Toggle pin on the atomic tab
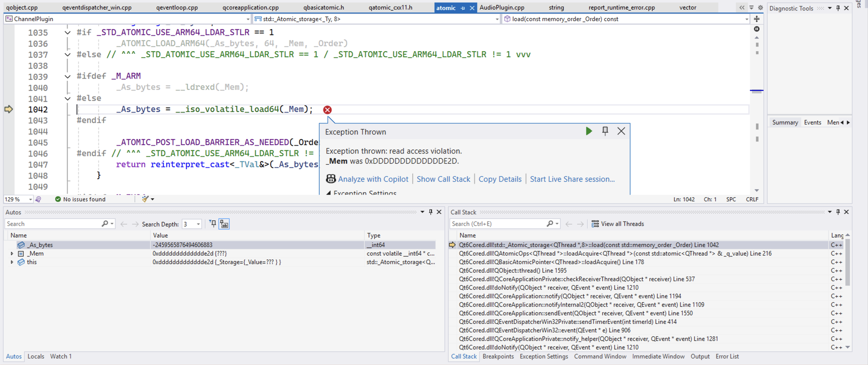This screenshot has height=365, width=868. [x=463, y=8]
